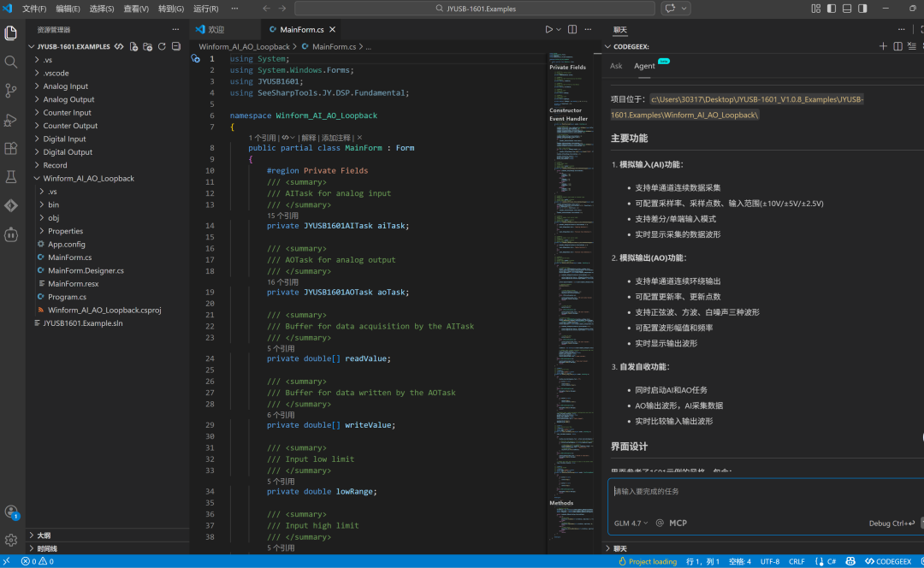Open the Source Control view
The image size is (924, 568).
11,90
